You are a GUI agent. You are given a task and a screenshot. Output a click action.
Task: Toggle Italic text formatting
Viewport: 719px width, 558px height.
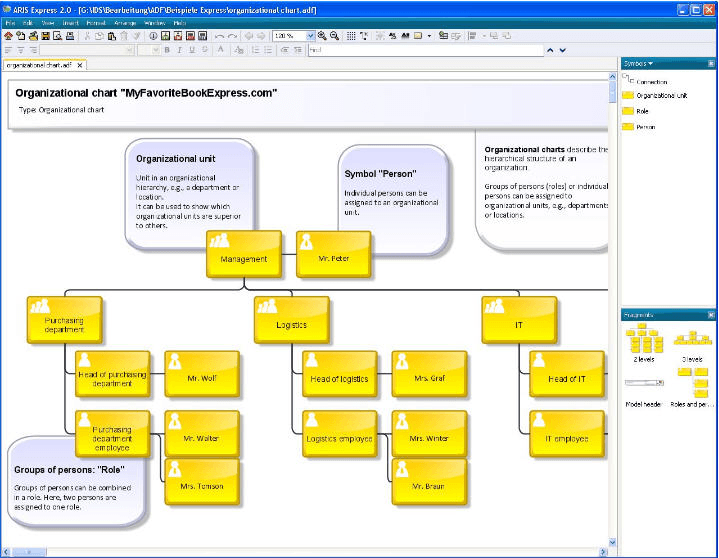pyautogui.click(x=178, y=49)
